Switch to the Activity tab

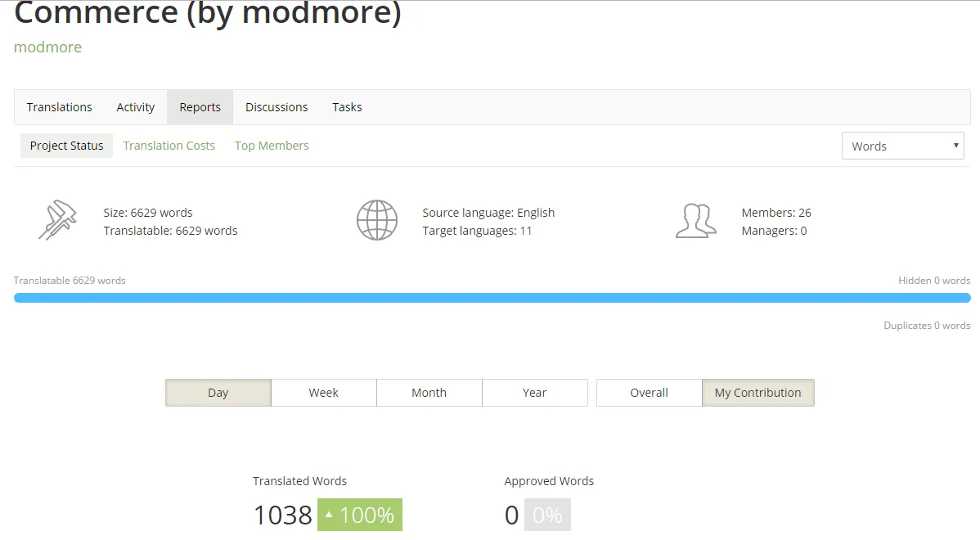pos(136,107)
